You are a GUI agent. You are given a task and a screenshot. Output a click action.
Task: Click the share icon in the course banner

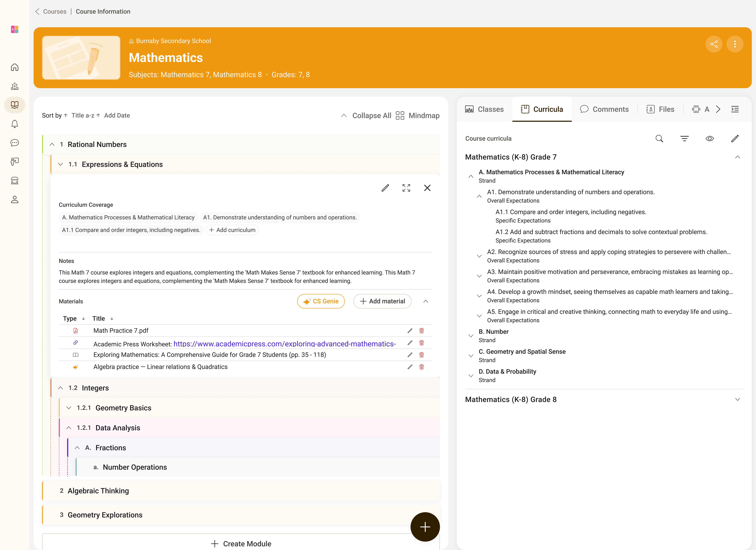(x=714, y=44)
